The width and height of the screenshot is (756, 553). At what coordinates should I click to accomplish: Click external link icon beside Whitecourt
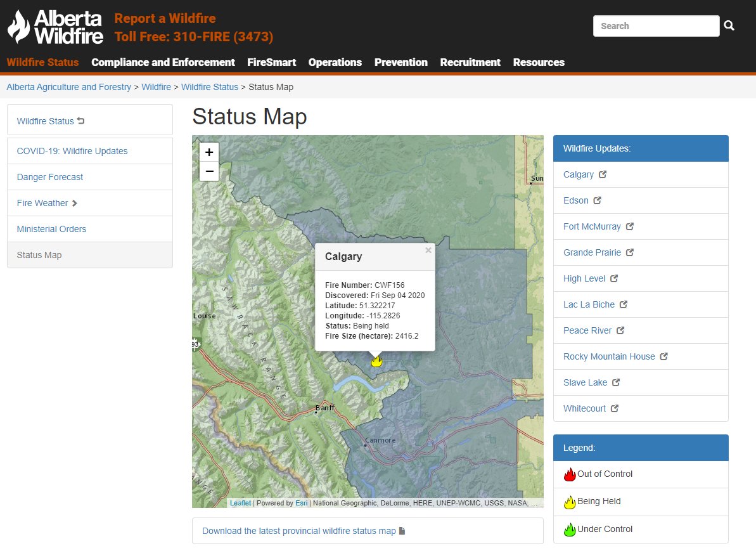pyautogui.click(x=615, y=408)
